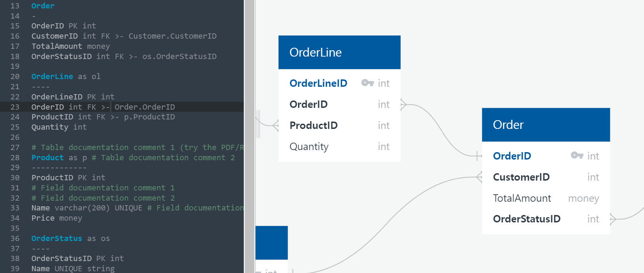Screen dimensions: 644x273
Task: Select the ProductID field in OrderLine table
Action: [x=340, y=125]
